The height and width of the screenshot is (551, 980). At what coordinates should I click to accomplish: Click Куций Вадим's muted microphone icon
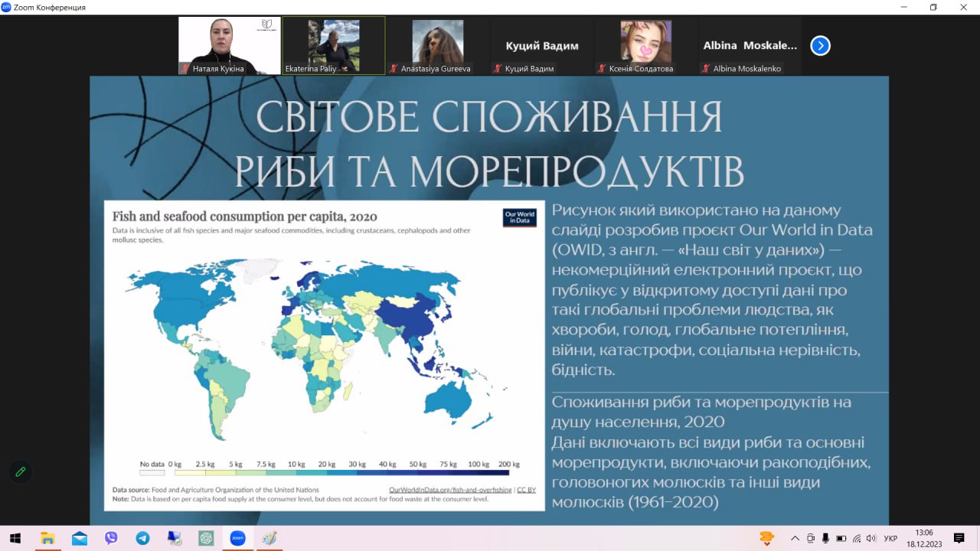[497, 69]
